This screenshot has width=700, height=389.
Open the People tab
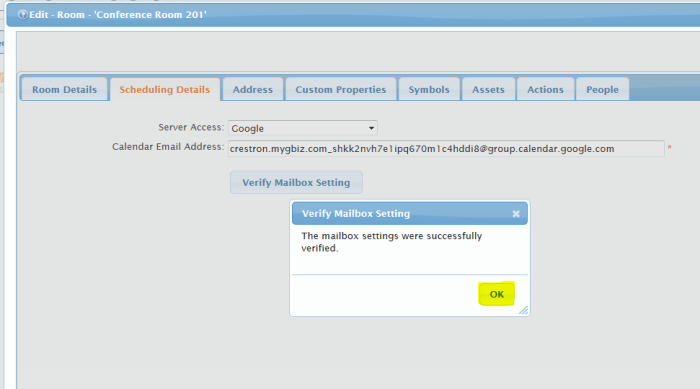pos(602,89)
